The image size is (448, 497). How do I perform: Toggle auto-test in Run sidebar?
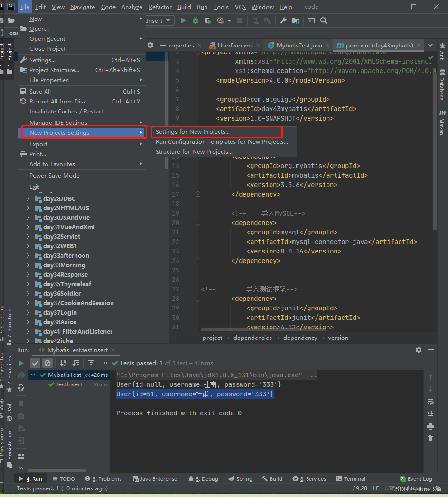[21, 388]
